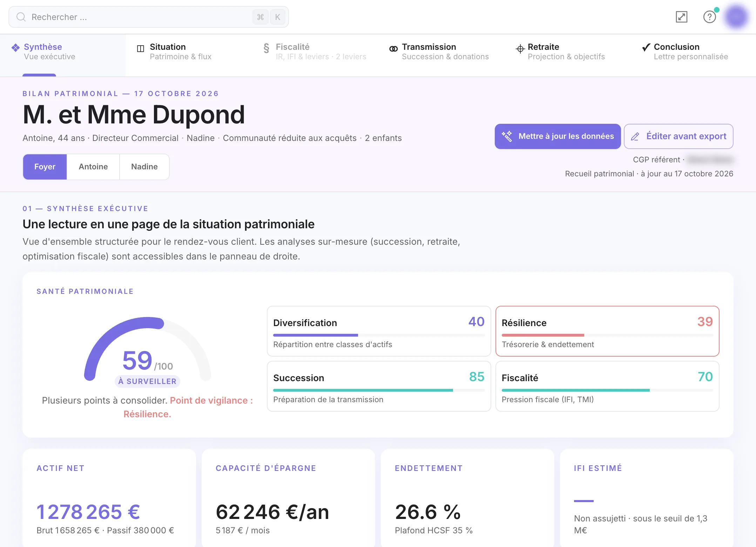This screenshot has height=547, width=756.
Task: Click the 'Point de vigilance : Résilience' text
Action: [188, 407]
